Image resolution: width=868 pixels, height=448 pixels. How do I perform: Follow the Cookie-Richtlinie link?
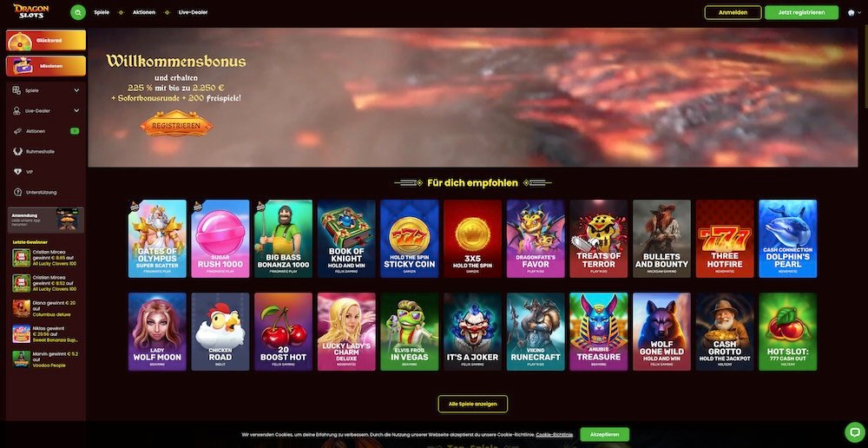pyautogui.click(x=554, y=435)
